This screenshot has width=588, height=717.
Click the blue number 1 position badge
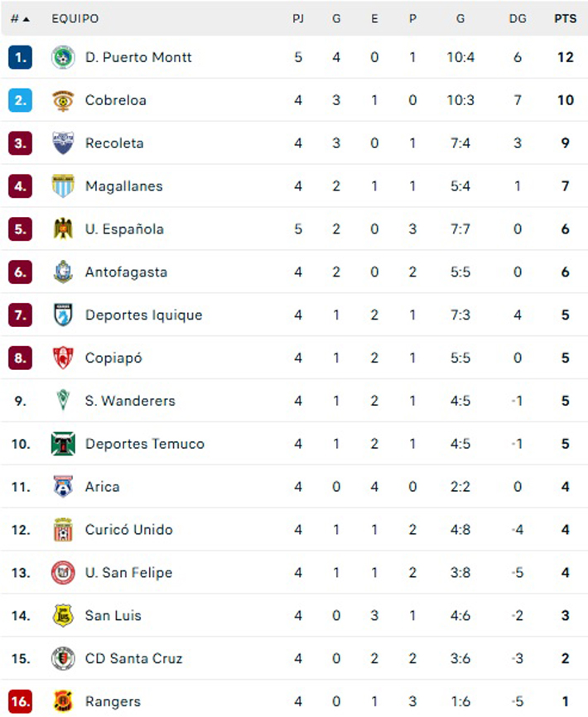[21, 57]
